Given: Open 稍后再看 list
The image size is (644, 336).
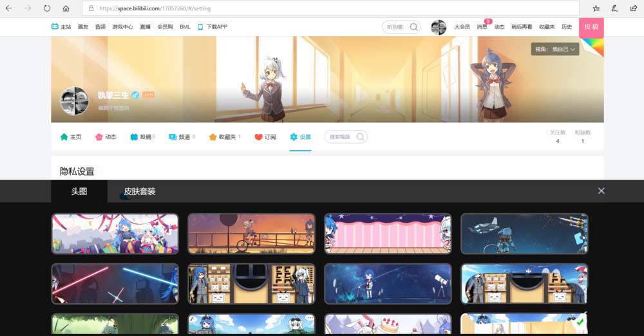Looking at the screenshot, I should [x=521, y=26].
